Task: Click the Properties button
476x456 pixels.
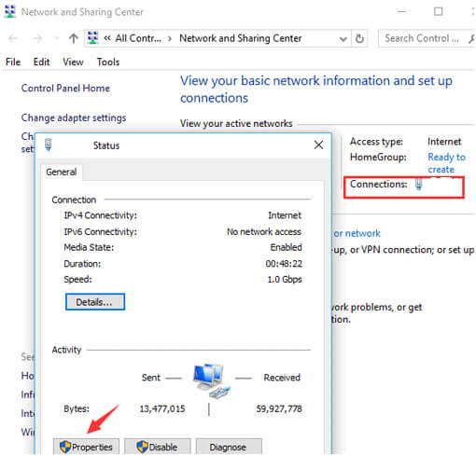Action: pyautogui.click(x=86, y=447)
